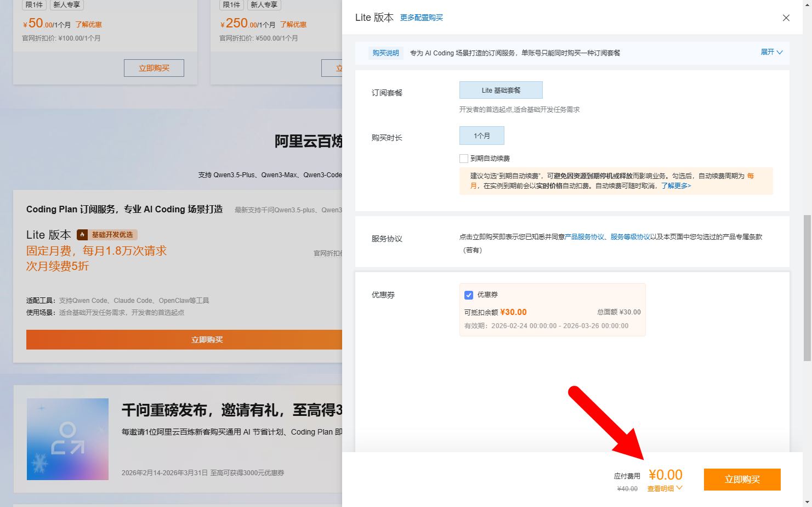Click 了解优惠 next to the ¥250.00 price
This screenshot has width=812, height=507.
[x=293, y=25]
